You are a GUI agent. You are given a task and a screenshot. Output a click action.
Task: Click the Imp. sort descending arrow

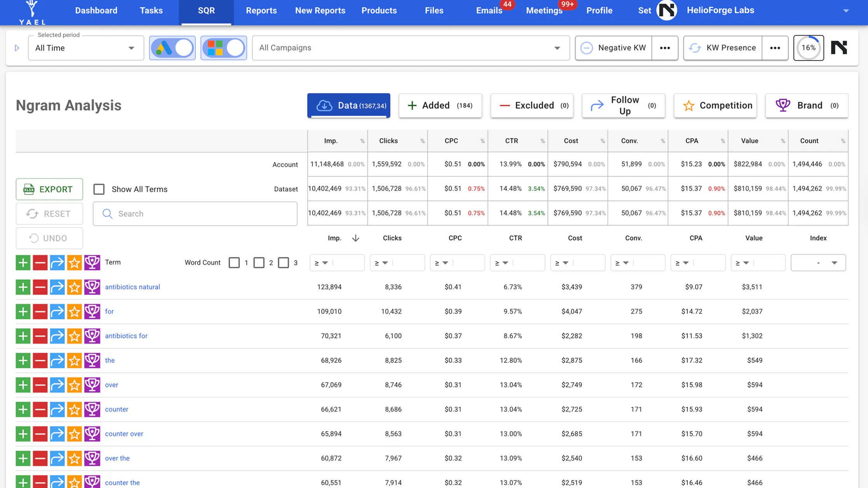(355, 238)
